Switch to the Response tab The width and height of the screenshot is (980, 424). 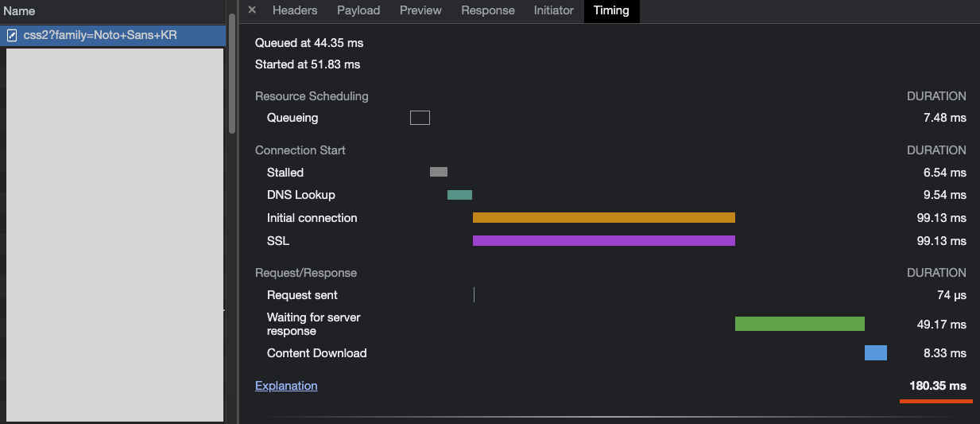488,10
